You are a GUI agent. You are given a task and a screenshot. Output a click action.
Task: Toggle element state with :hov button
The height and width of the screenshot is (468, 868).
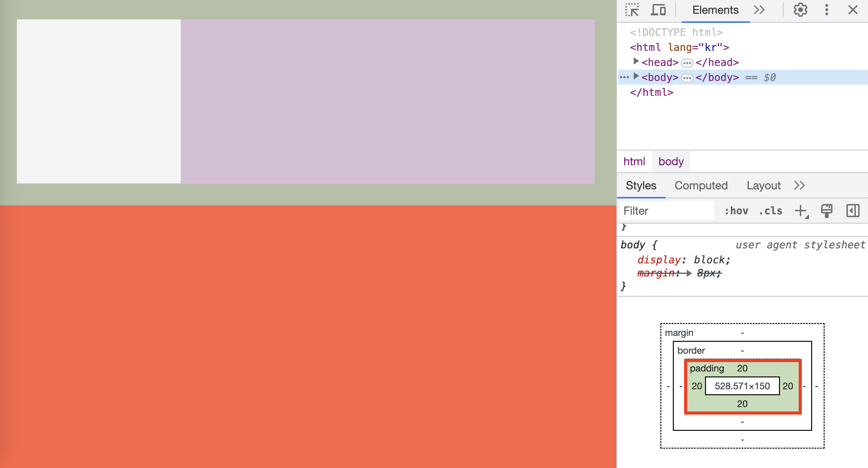pyautogui.click(x=737, y=211)
